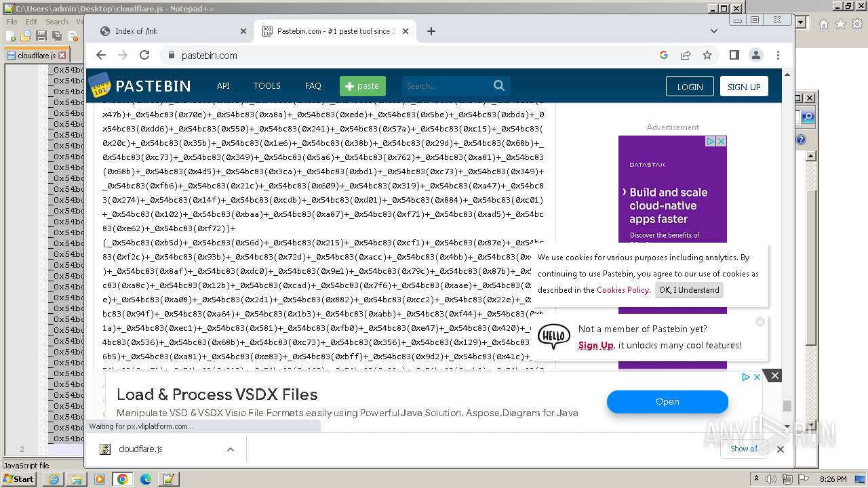The width and height of the screenshot is (868, 488).
Task: Focus the Pastebin search field
Action: (446, 86)
